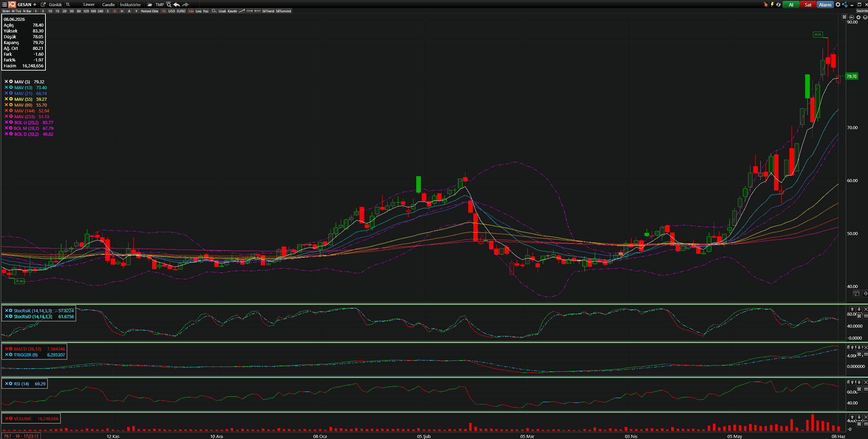The height and width of the screenshot is (439, 868).
Task: Click the iQ logo icon
Action: click(12, 4)
